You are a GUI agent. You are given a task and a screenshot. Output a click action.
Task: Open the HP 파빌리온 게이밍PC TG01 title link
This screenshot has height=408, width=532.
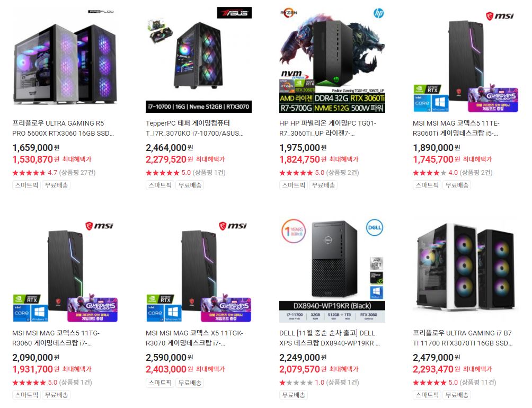pyautogui.click(x=328, y=128)
